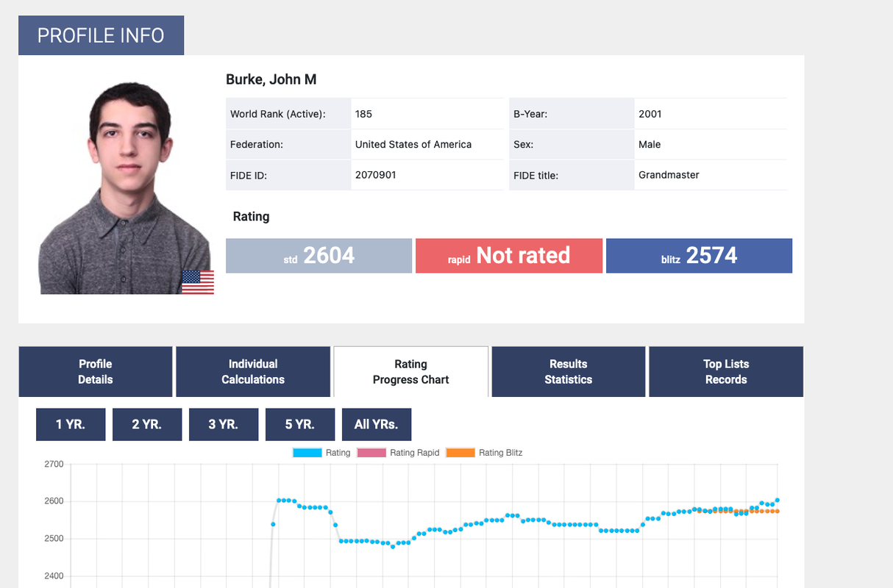
Task: Click the Sex value Male
Action: click(x=650, y=144)
